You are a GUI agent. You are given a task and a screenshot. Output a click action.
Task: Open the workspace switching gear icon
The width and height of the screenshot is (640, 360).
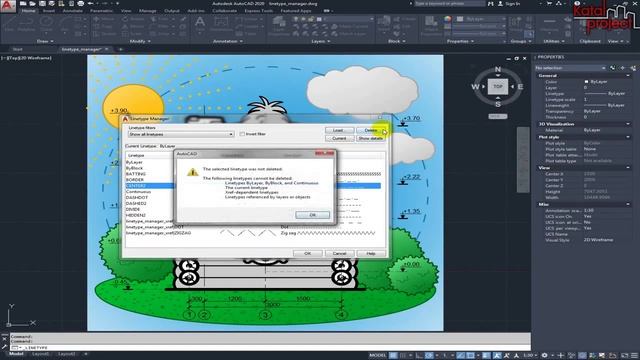[x=545, y=356]
